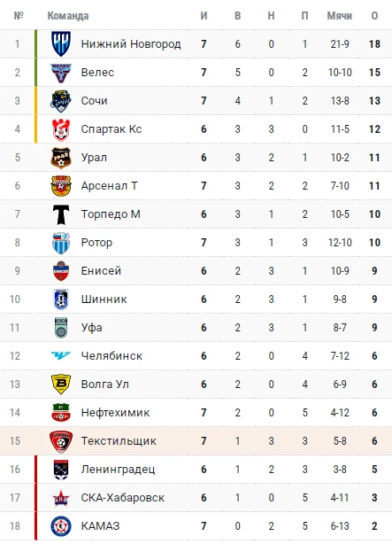Open the Сочи club emblem
Screen dimensions: 392x544
(x=61, y=101)
